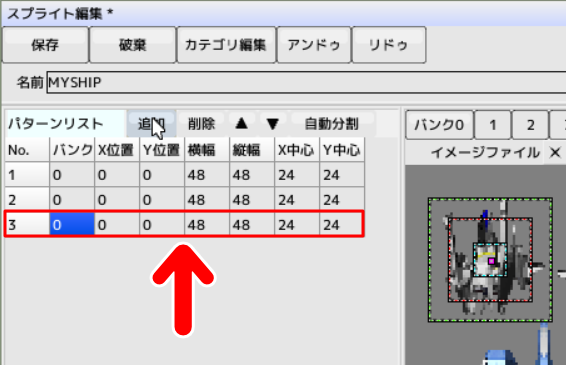Click Y中心 cell 24 in row 3

[342, 225]
